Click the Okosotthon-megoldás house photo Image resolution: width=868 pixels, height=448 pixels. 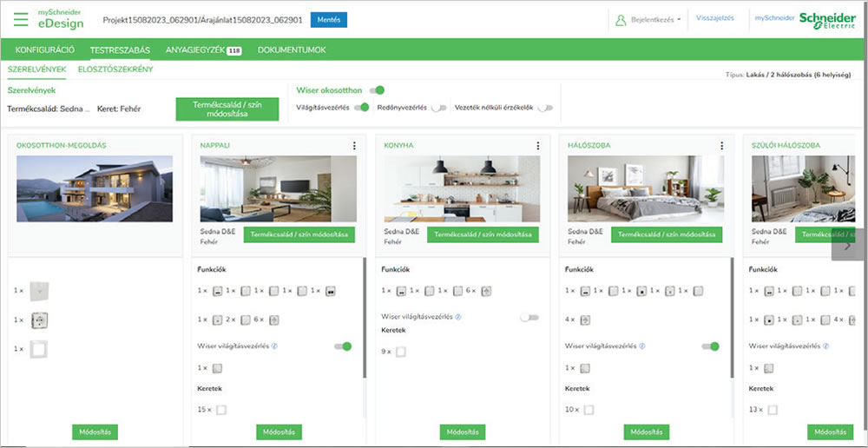(x=95, y=188)
